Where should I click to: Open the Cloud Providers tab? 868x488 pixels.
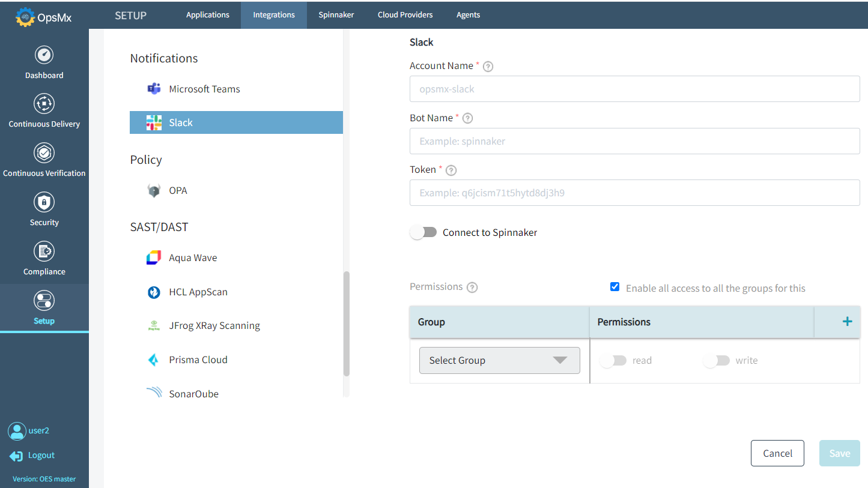pyautogui.click(x=405, y=14)
